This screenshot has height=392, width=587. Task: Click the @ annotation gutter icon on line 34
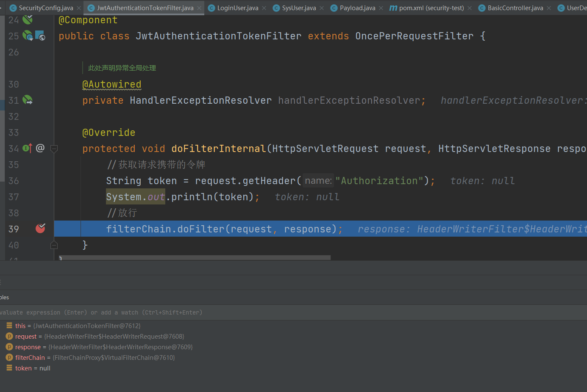tap(40, 148)
